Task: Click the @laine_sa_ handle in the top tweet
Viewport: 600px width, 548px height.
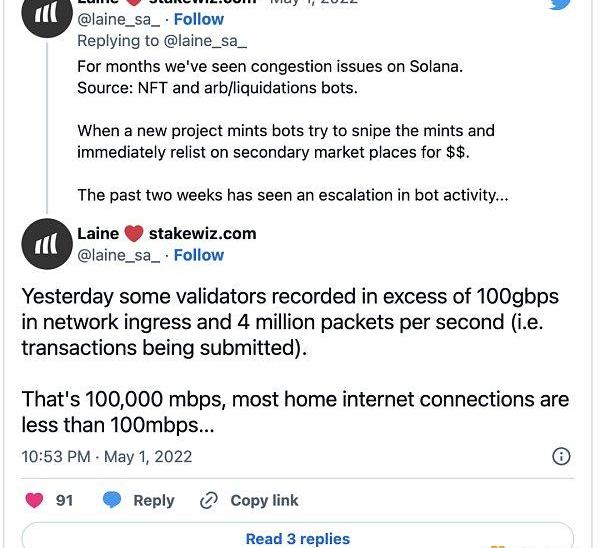Action: pyautogui.click(x=118, y=17)
